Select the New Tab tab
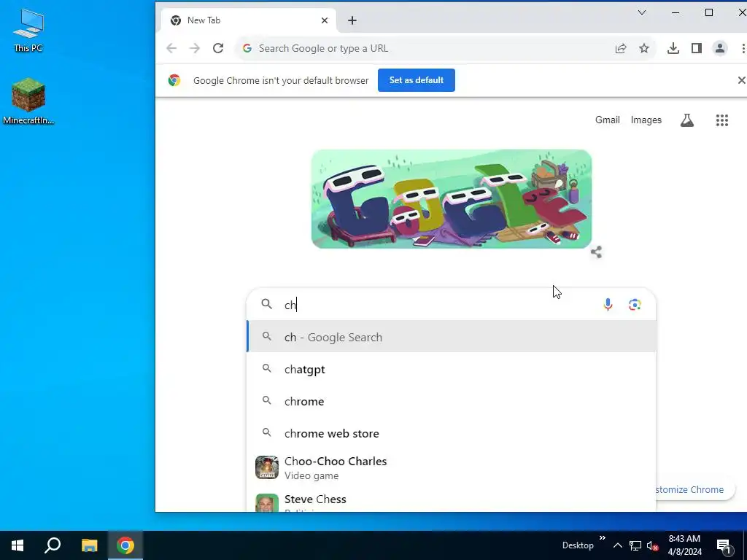747x560 pixels. coord(248,20)
